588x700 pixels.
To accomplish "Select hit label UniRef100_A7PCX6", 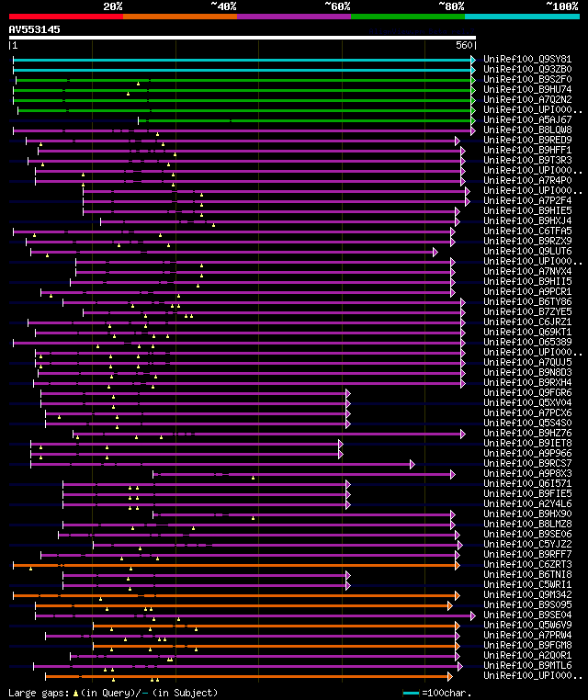I will coord(527,413).
